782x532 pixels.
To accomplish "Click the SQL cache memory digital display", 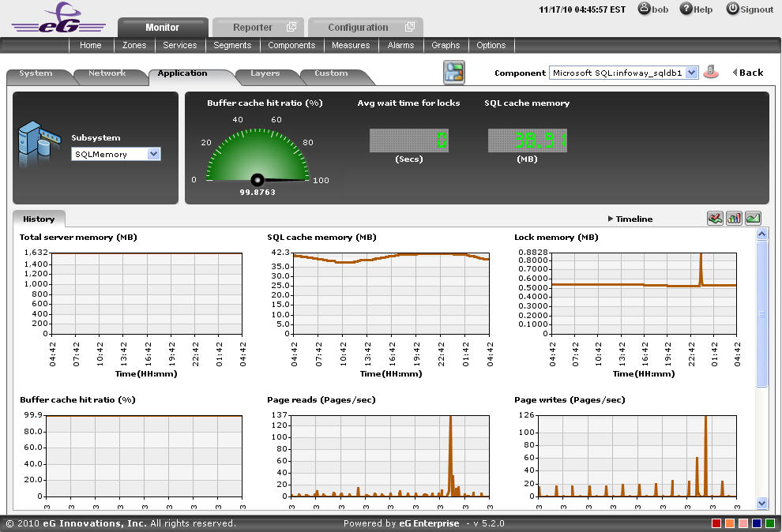I will click(x=527, y=140).
